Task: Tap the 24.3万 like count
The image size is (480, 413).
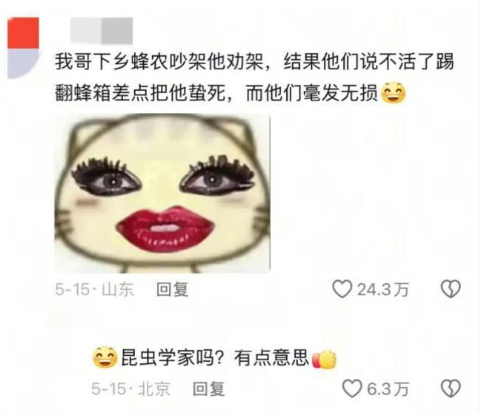Action: point(383,289)
